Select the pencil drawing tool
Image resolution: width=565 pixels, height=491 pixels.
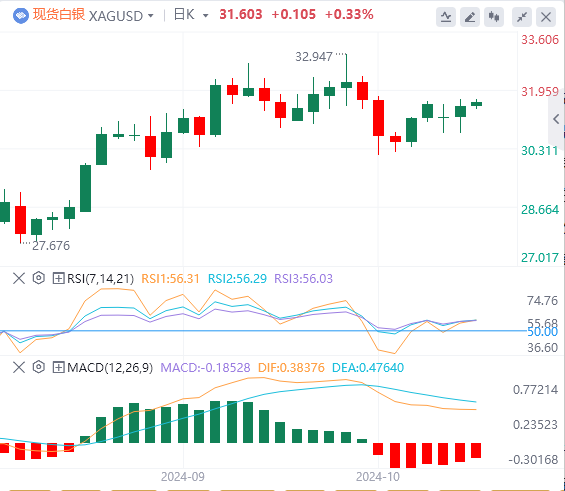click(x=470, y=17)
